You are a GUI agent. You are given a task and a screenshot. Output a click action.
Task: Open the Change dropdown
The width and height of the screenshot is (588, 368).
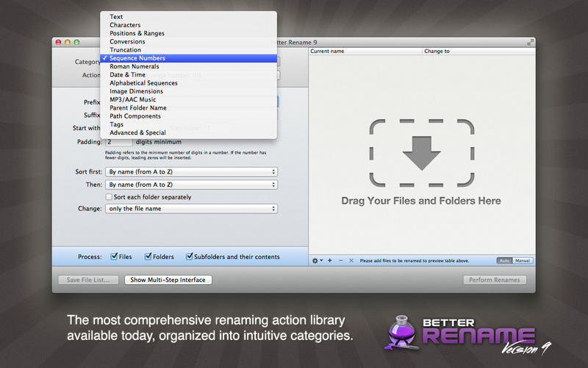click(x=191, y=208)
